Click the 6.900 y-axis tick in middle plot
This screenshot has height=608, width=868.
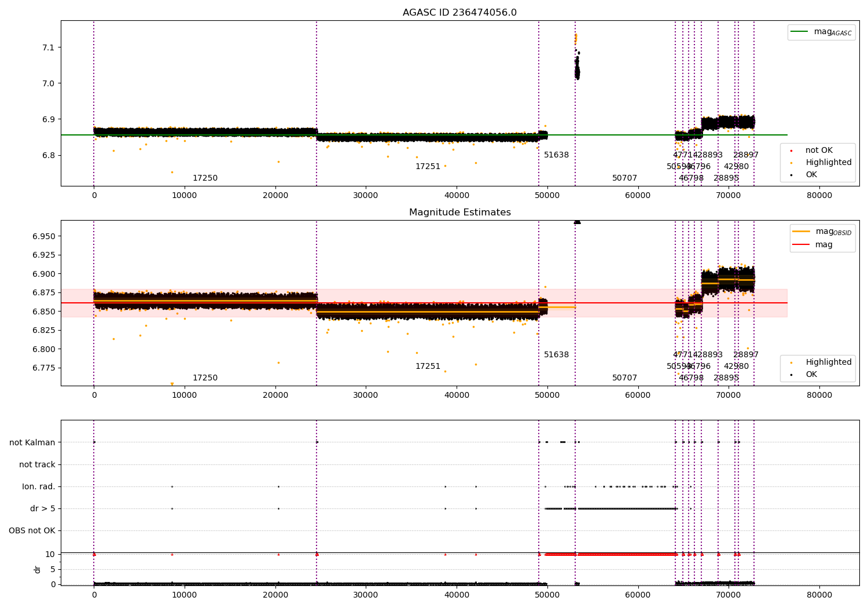click(x=44, y=274)
